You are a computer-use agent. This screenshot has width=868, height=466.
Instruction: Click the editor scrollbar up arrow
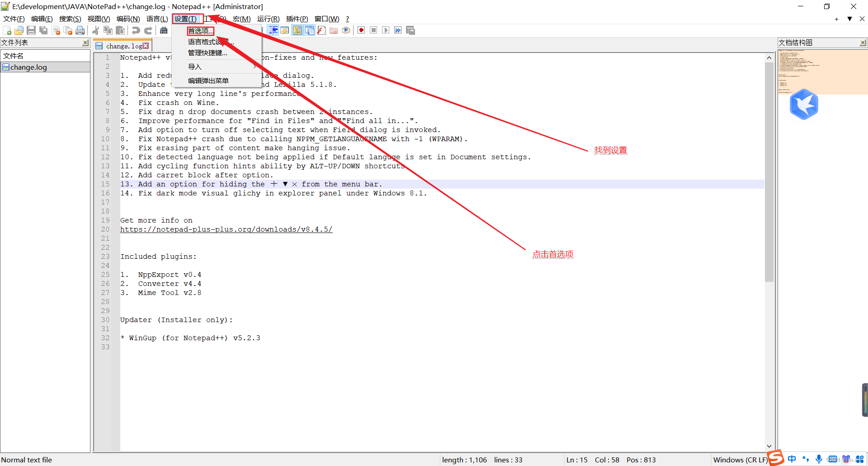click(x=769, y=58)
